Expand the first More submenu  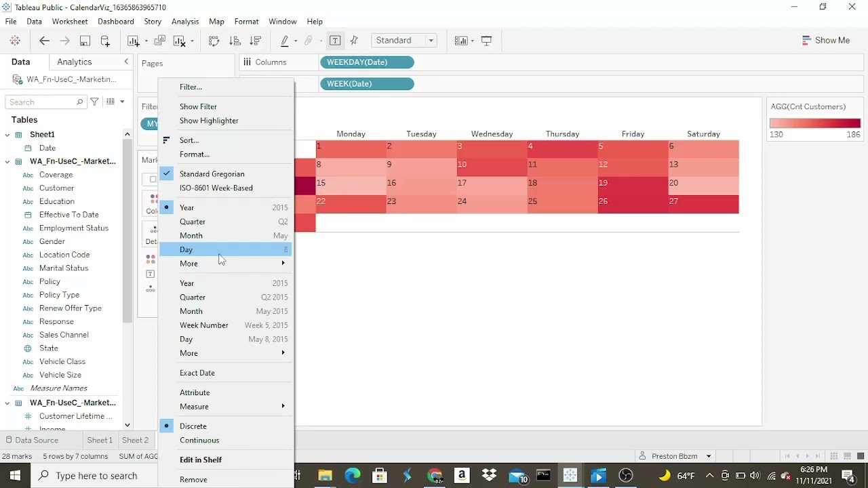click(226, 264)
